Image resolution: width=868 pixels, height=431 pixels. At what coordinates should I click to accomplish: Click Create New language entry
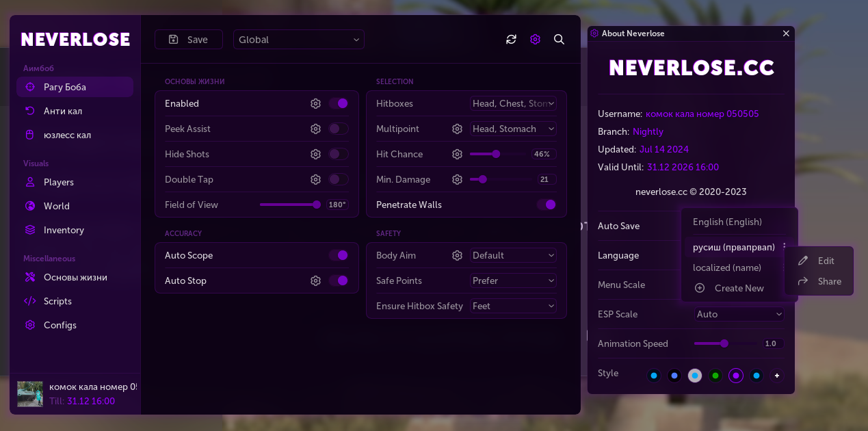pos(739,288)
